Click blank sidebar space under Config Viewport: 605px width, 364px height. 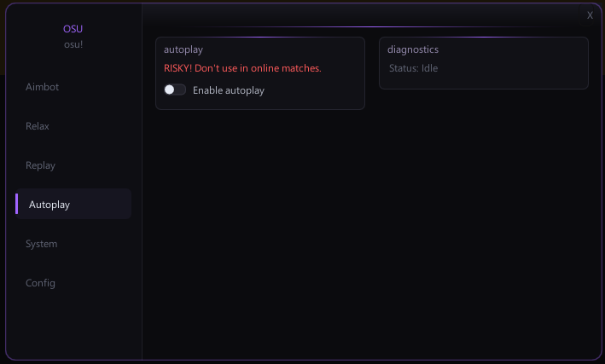[x=73, y=327]
